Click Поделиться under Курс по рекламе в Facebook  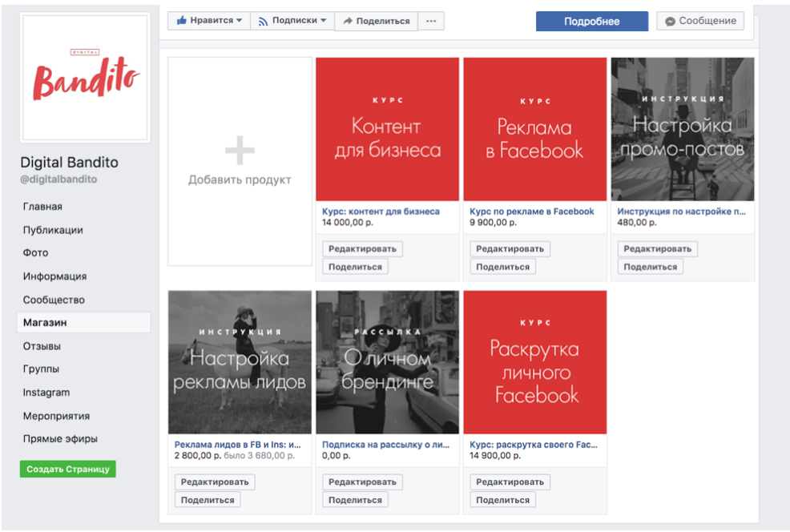click(x=503, y=267)
